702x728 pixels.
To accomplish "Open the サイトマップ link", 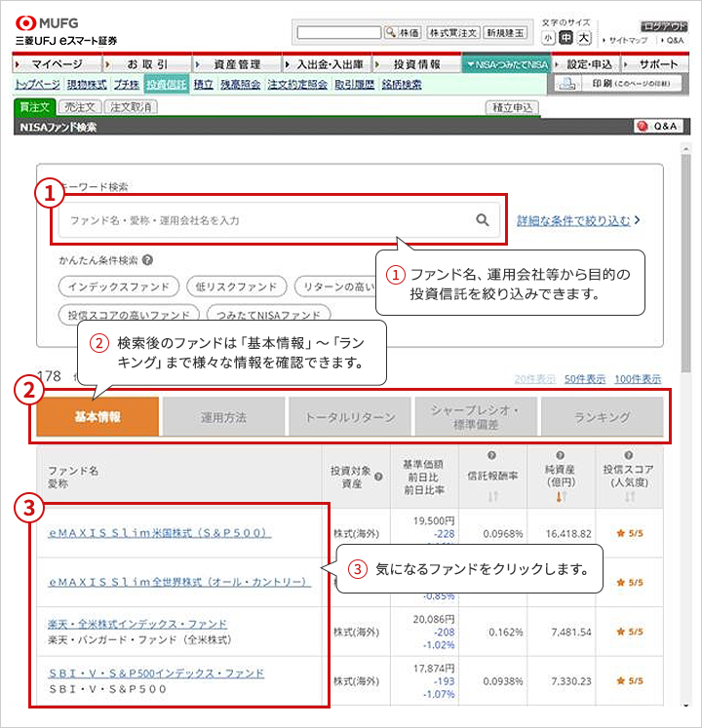I will coord(628,40).
